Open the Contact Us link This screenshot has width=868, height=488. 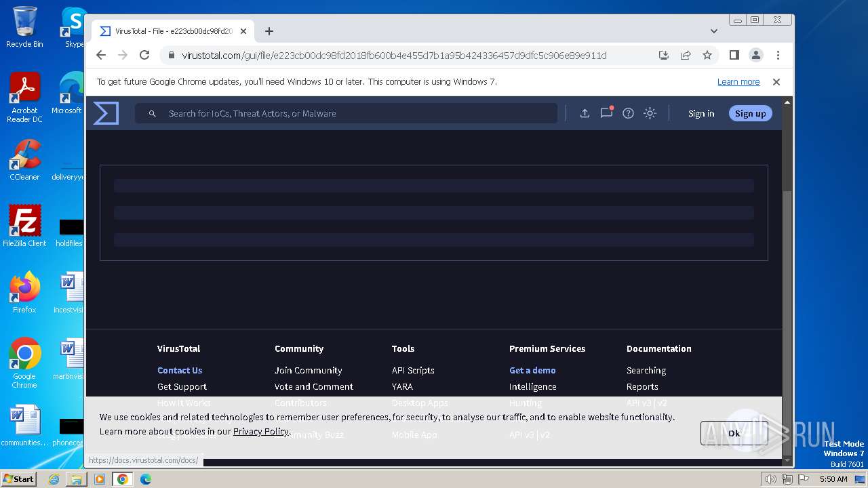(180, 371)
